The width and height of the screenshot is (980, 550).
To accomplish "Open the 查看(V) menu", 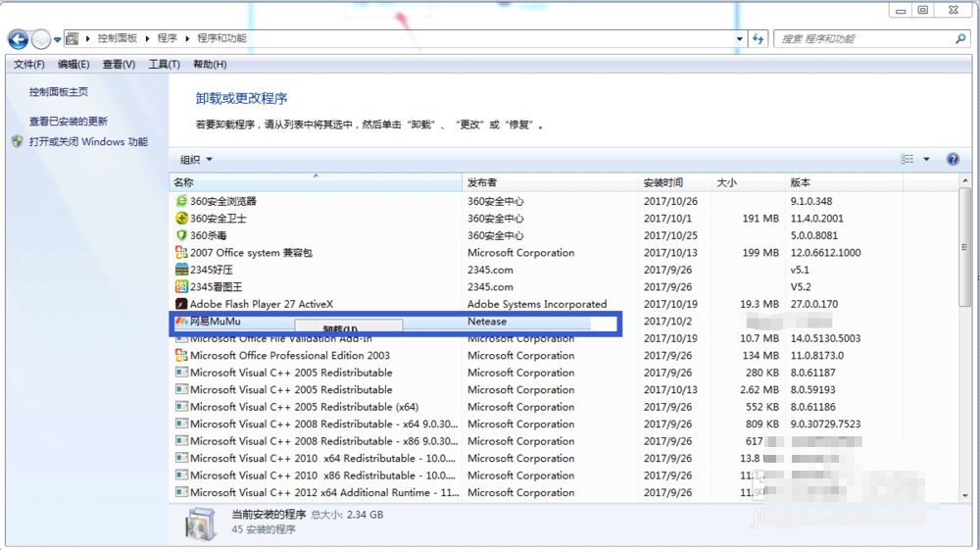I will (119, 65).
